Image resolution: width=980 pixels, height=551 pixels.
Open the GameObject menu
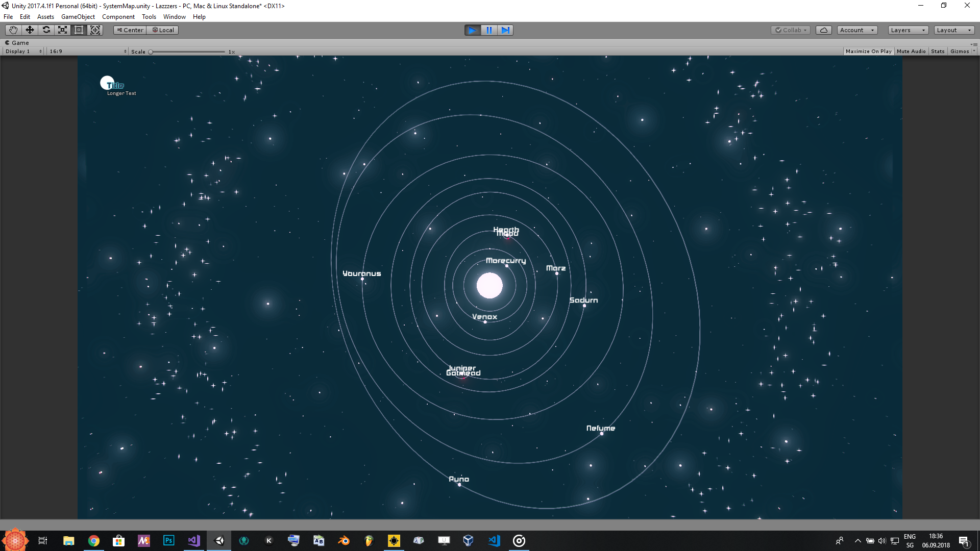tap(78, 17)
